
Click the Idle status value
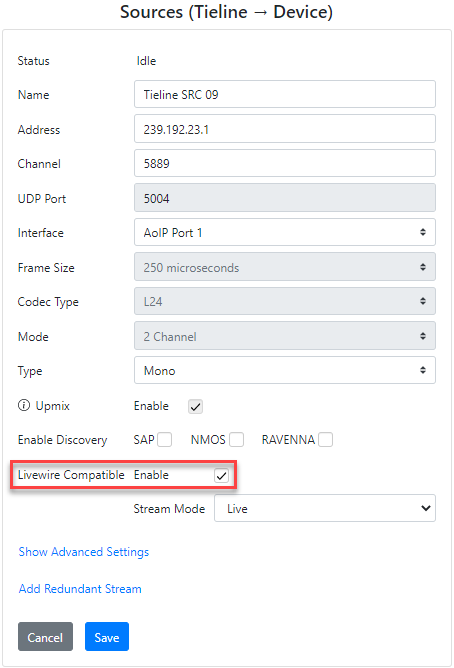click(x=146, y=61)
